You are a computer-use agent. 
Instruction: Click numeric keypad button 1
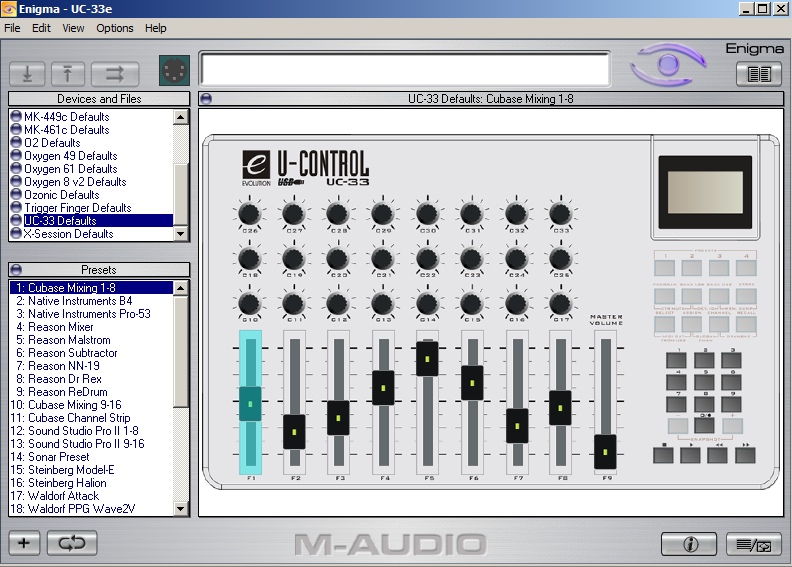676,360
